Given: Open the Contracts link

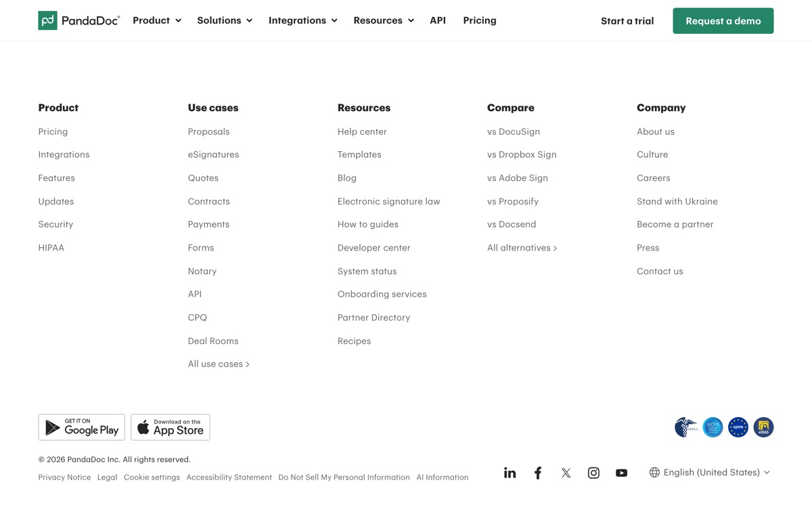Looking at the screenshot, I should point(209,201).
